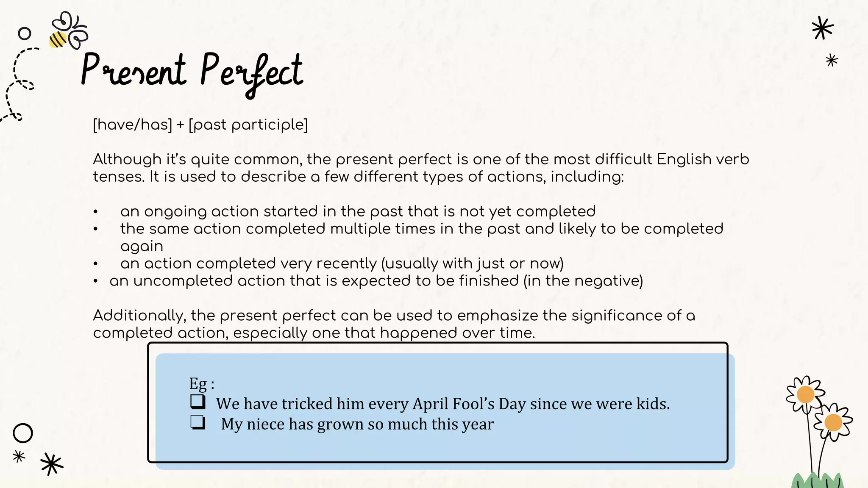Click the paragraph starting 'Additionally, the present perfect'
The width and height of the screenshot is (868, 488).
pos(394,324)
